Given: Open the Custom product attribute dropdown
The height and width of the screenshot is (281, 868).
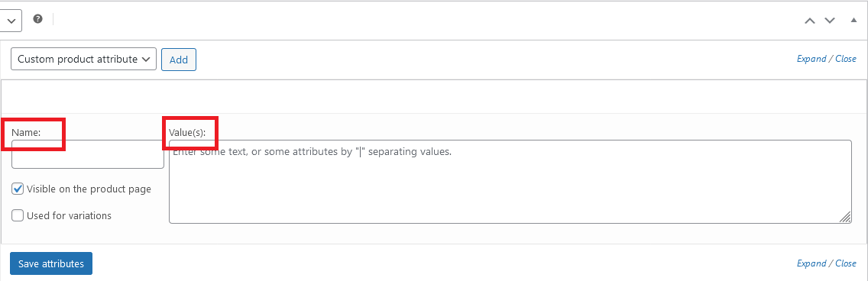Looking at the screenshot, I should (83, 60).
